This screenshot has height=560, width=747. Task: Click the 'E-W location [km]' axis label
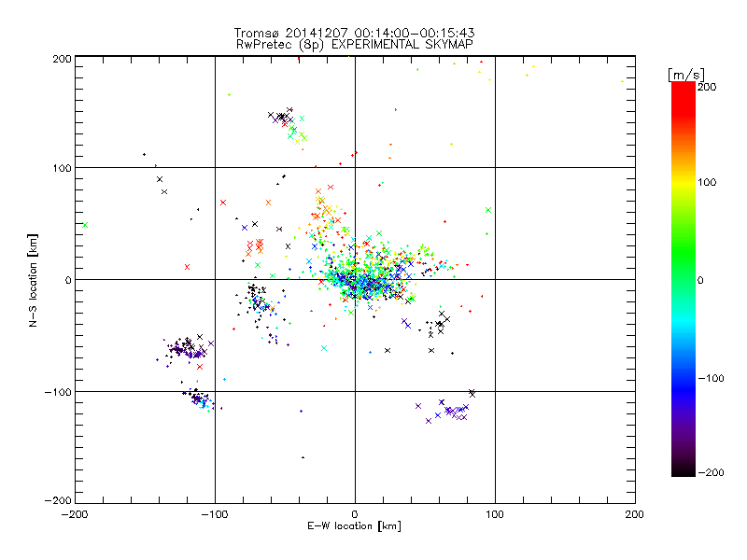(x=354, y=526)
